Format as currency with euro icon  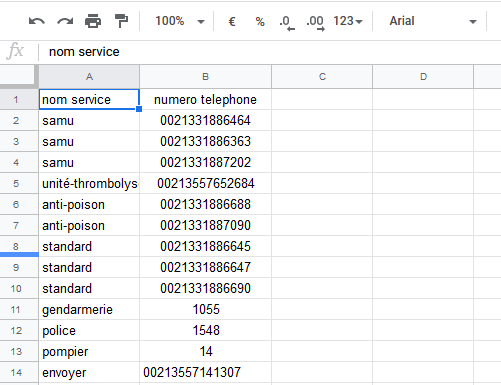pyautogui.click(x=232, y=22)
